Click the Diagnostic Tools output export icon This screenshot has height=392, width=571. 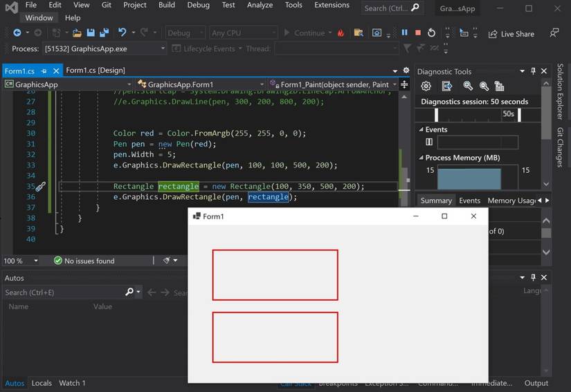446,86
